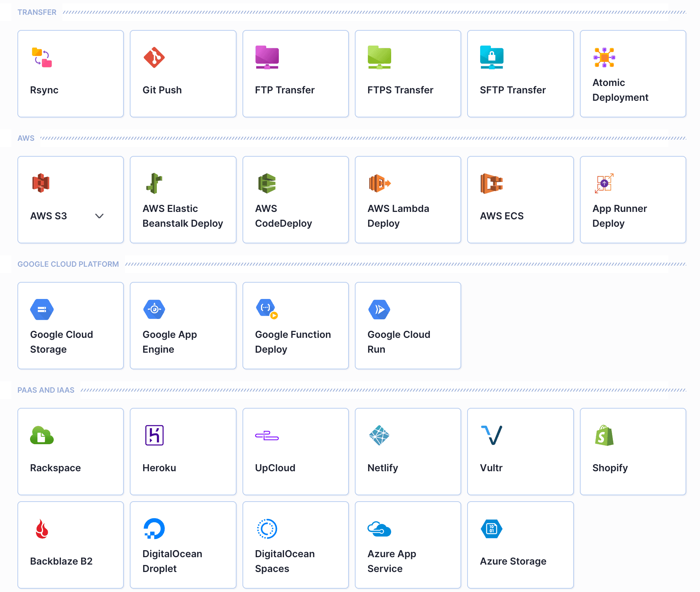Viewport: 700px width, 592px height.
Task: Open the FTP Transfer action card
Action: point(295,74)
